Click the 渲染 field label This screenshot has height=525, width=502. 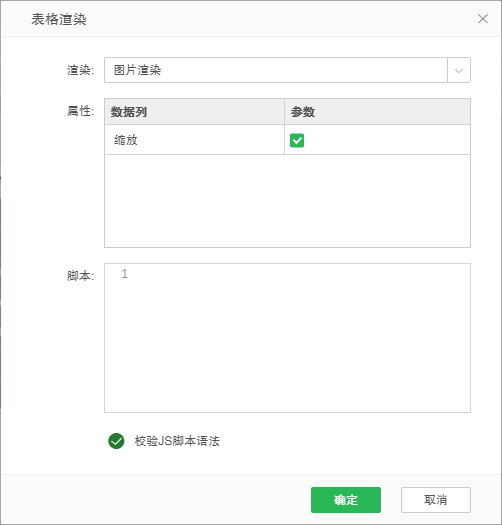pyautogui.click(x=80, y=70)
